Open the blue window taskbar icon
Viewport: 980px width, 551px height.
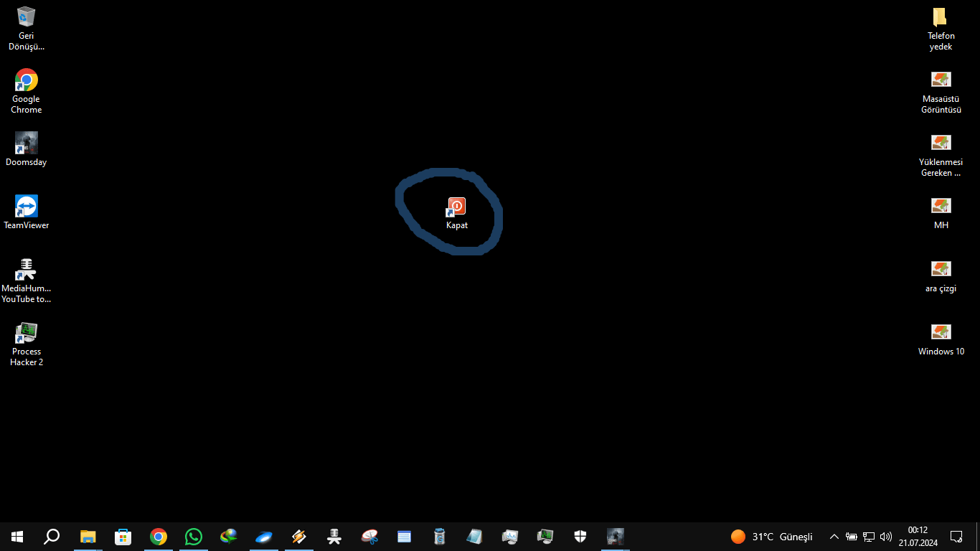pos(404,537)
